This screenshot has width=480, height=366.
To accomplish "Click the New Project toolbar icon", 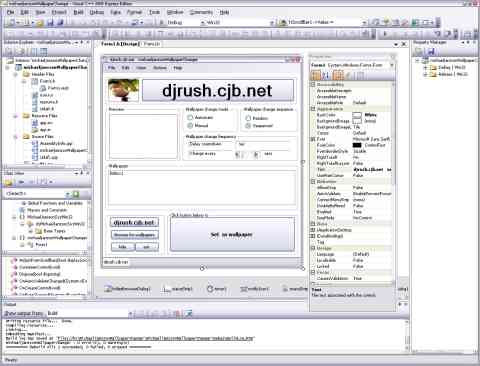I will coord(11,23).
